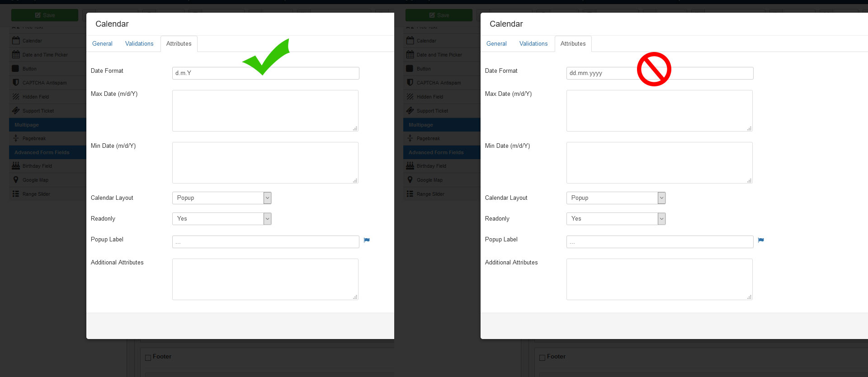Screen dimensions: 868x377
Task: Open Calendar Layout dropdown in right dialog
Action: 616,198
